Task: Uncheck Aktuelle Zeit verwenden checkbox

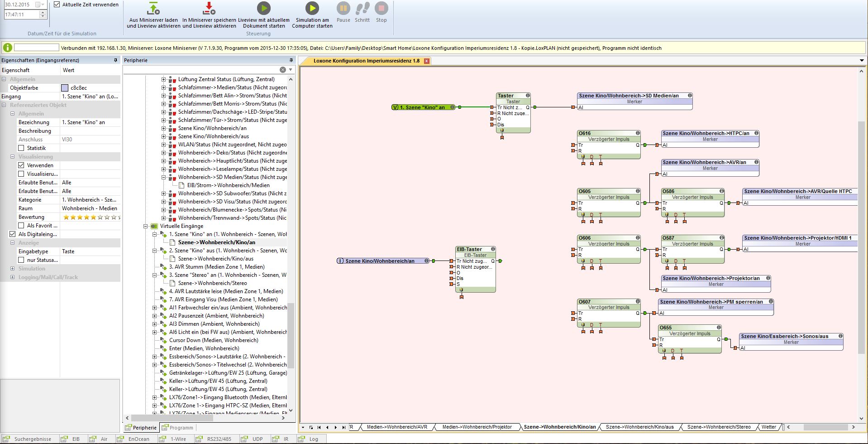Action: [57, 5]
